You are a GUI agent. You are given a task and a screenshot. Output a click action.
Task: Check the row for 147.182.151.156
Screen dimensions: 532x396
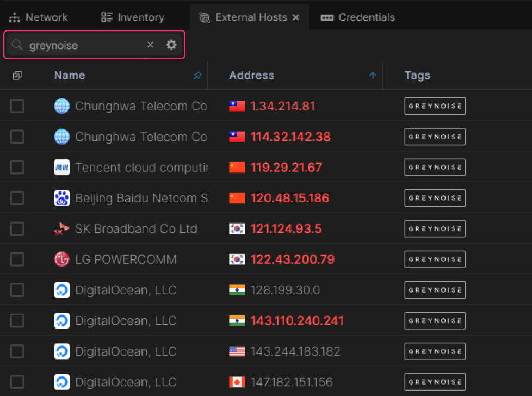17,382
